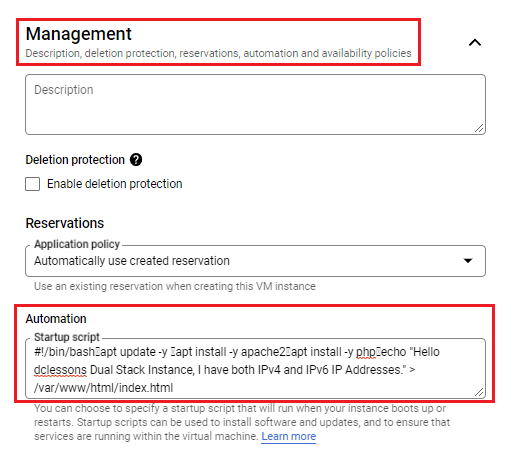The height and width of the screenshot is (454, 525).
Task: Select "Automatically use created reservation" value
Action: click(x=132, y=261)
